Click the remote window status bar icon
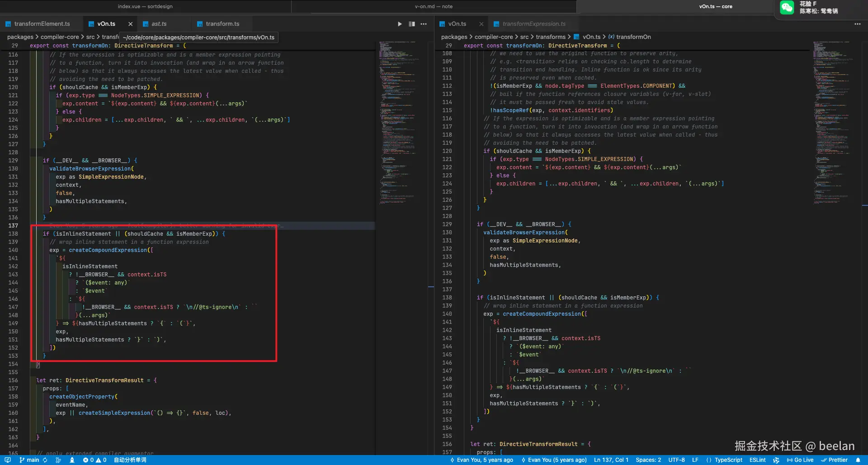The width and height of the screenshot is (868, 465). 7,460
